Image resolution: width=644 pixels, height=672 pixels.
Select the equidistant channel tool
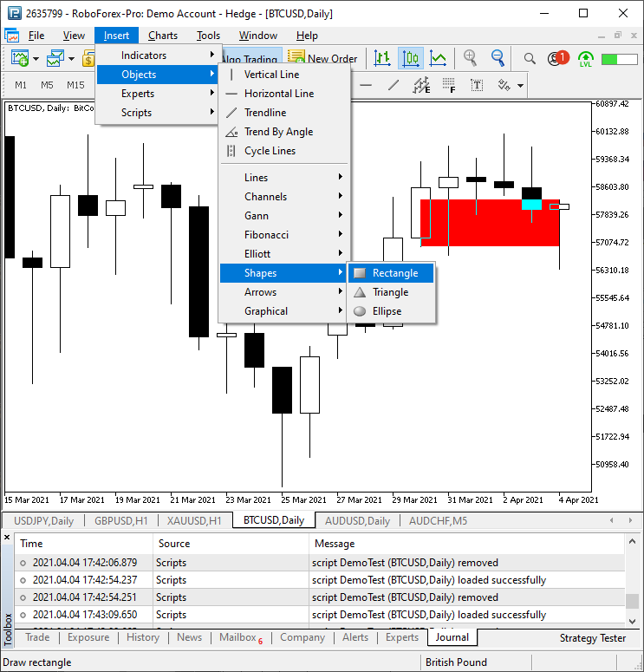coord(421,85)
